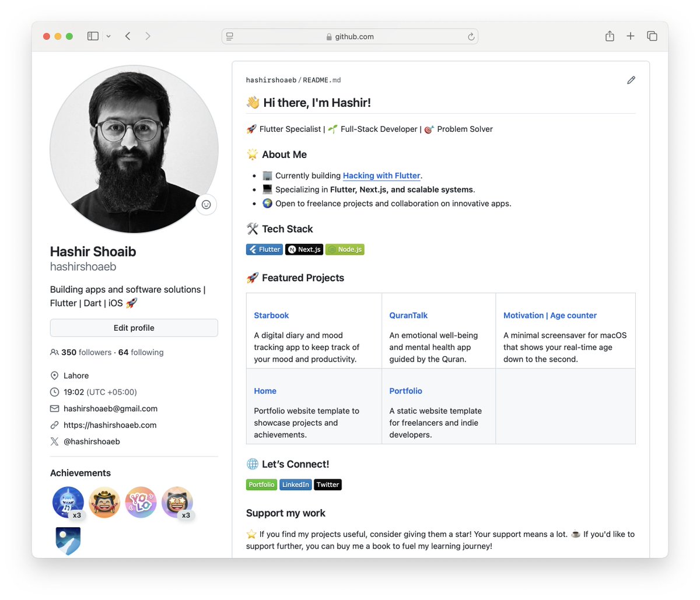Open the 64 following list
This screenshot has height=600, width=700.
click(x=141, y=352)
